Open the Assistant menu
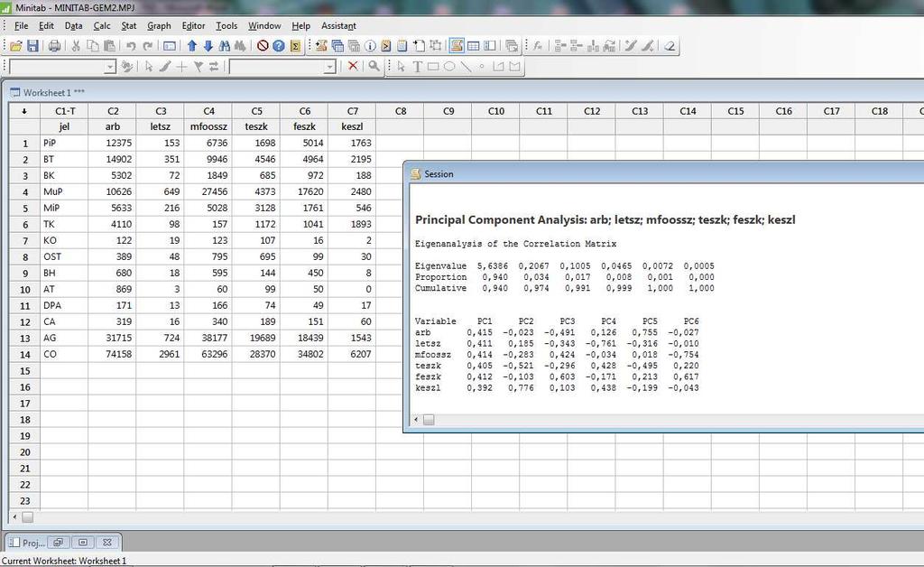 point(338,26)
